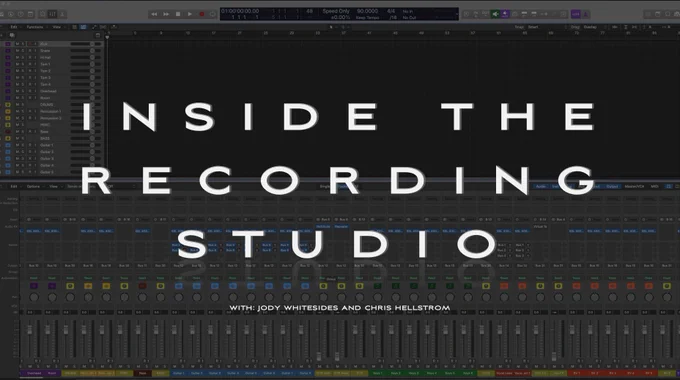Open the Snap Smart dropdown
This screenshot has height=380, width=680.
pyautogui.click(x=546, y=27)
